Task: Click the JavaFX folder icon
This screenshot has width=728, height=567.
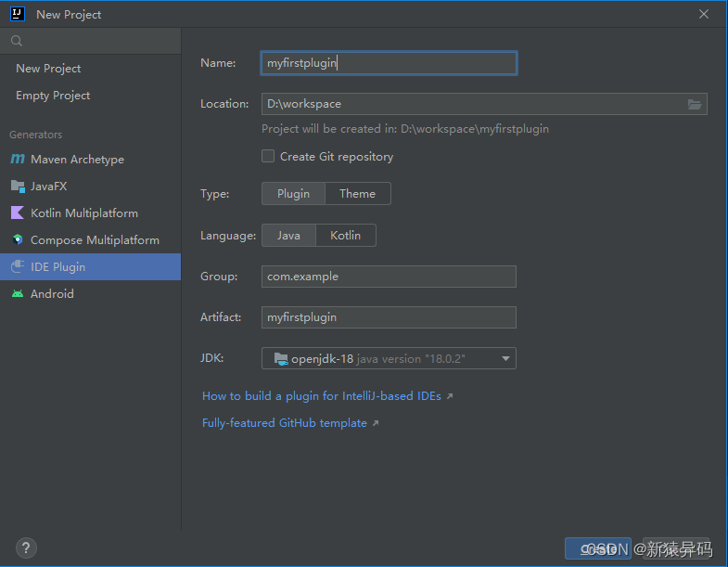Action: point(18,186)
